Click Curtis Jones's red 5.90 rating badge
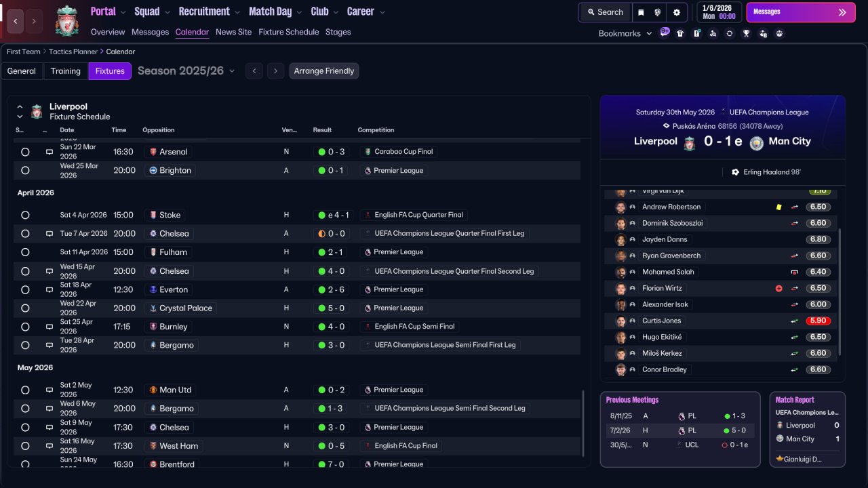 point(818,321)
